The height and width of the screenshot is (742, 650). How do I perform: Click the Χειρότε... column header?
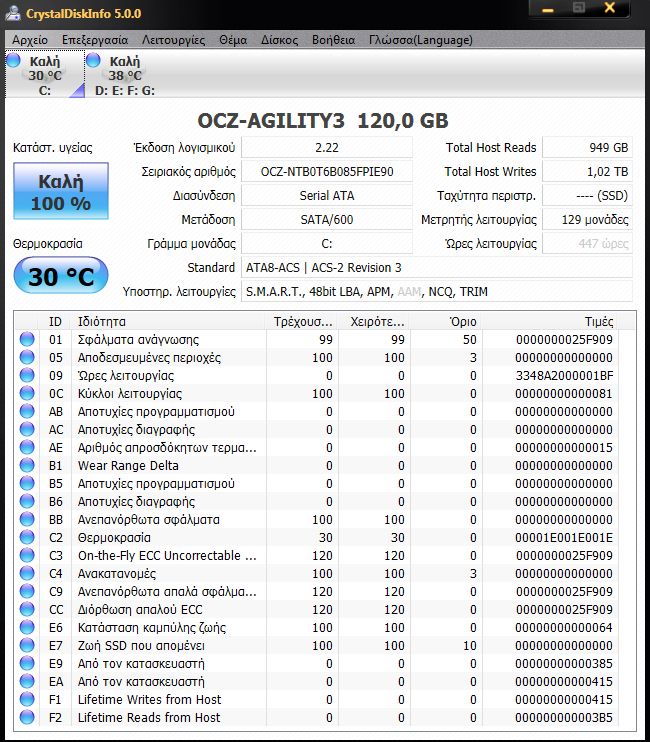click(x=375, y=322)
